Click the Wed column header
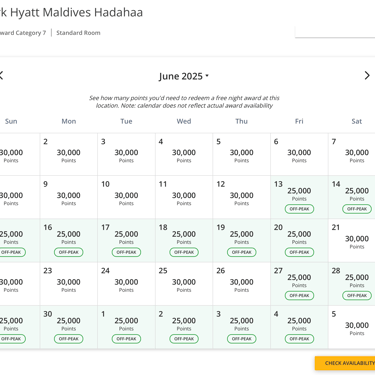 (184, 121)
